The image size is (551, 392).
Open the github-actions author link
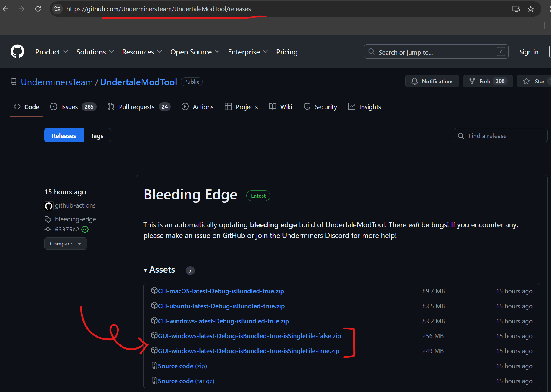tap(75, 205)
